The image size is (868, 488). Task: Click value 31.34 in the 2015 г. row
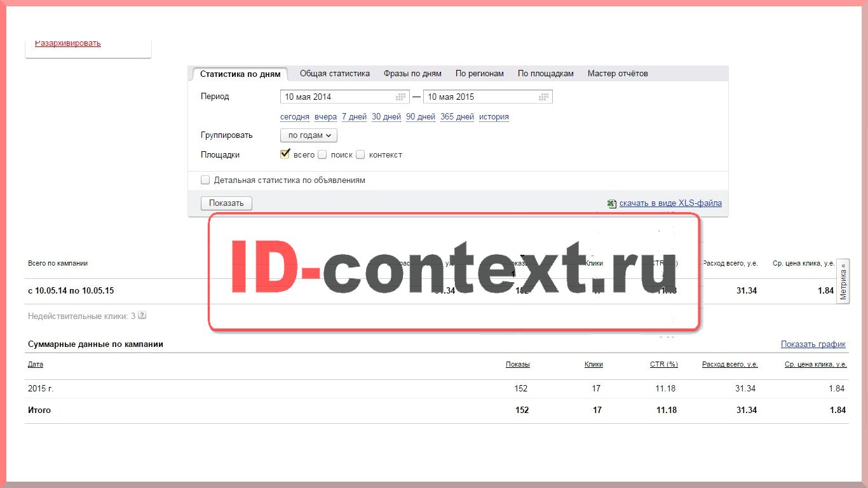click(745, 388)
